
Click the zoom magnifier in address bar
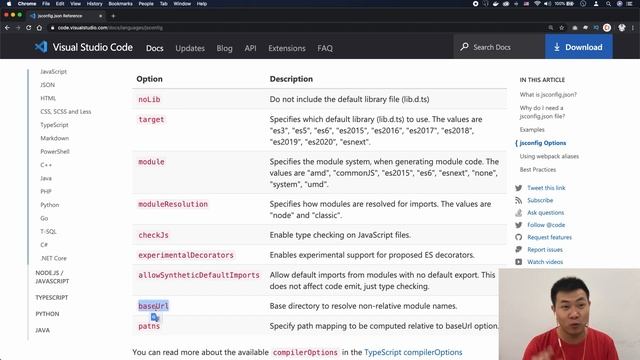click(x=551, y=28)
